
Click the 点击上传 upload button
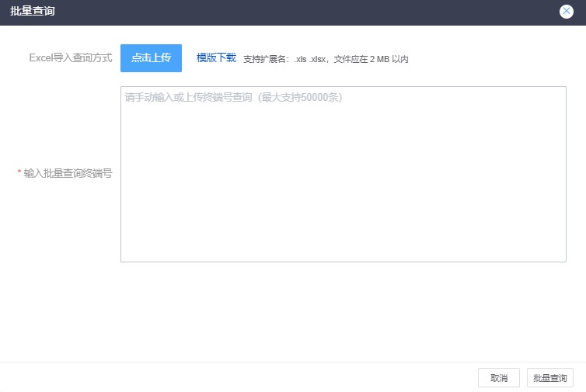coord(151,58)
